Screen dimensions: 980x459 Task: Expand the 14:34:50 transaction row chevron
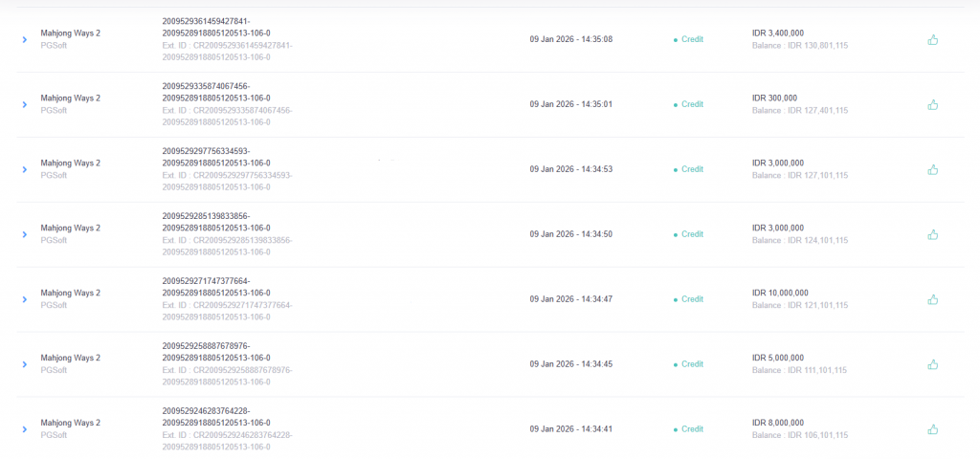tap(25, 234)
